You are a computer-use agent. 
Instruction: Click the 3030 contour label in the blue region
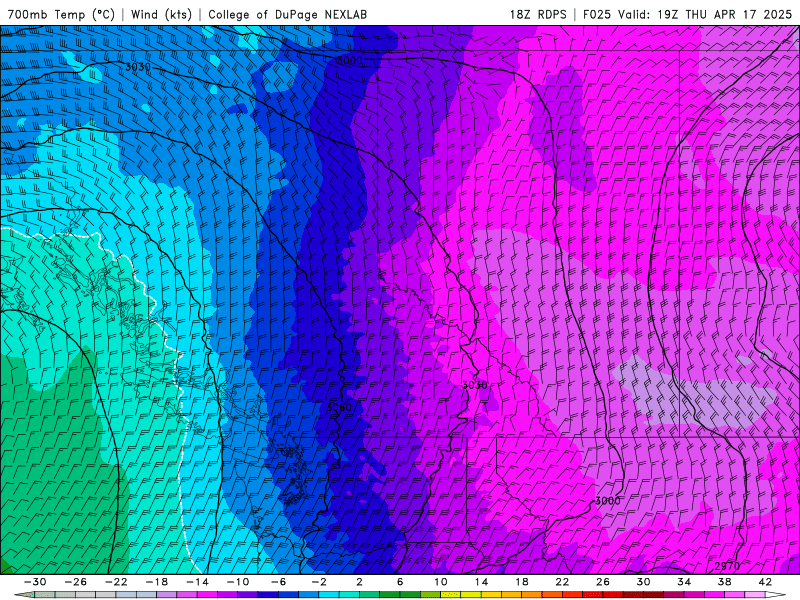(138, 67)
